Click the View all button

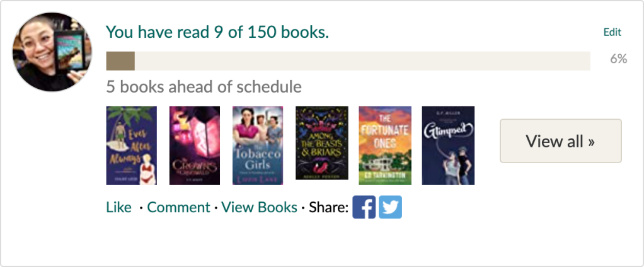pos(560,141)
